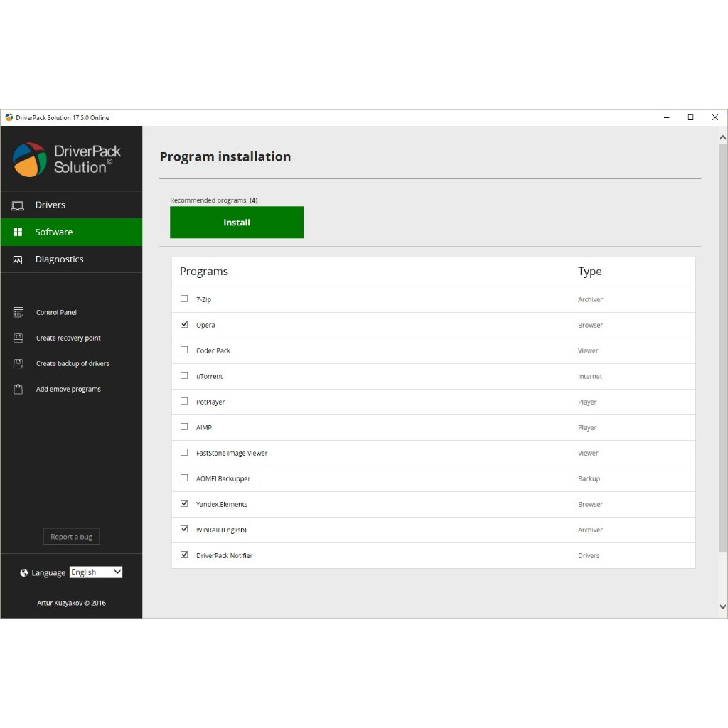
Task: Open the Language dropdown
Action: pyautogui.click(x=96, y=572)
